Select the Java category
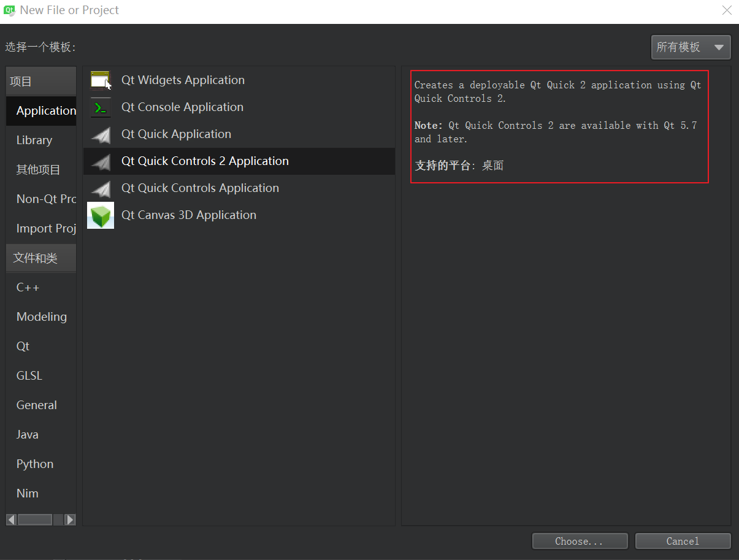The image size is (739, 560). point(41,435)
